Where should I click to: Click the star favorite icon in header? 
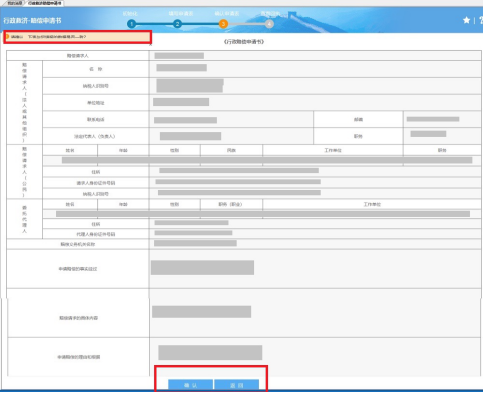[466, 20]
